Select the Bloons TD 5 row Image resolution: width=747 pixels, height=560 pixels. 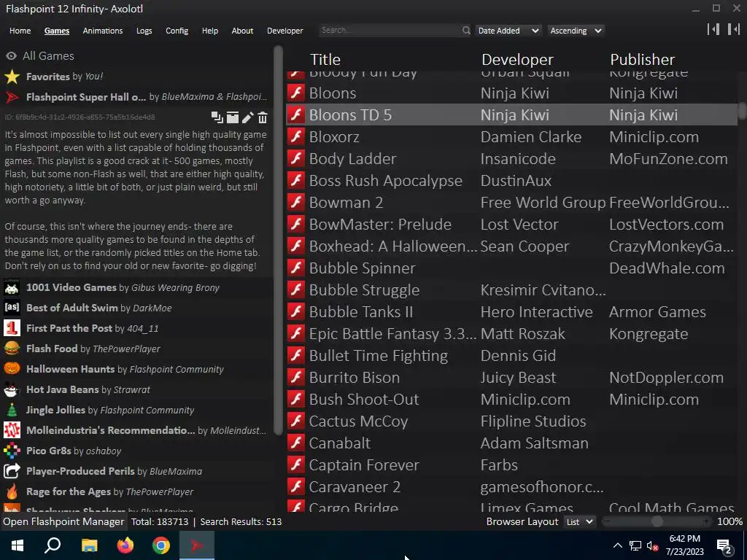511,115
